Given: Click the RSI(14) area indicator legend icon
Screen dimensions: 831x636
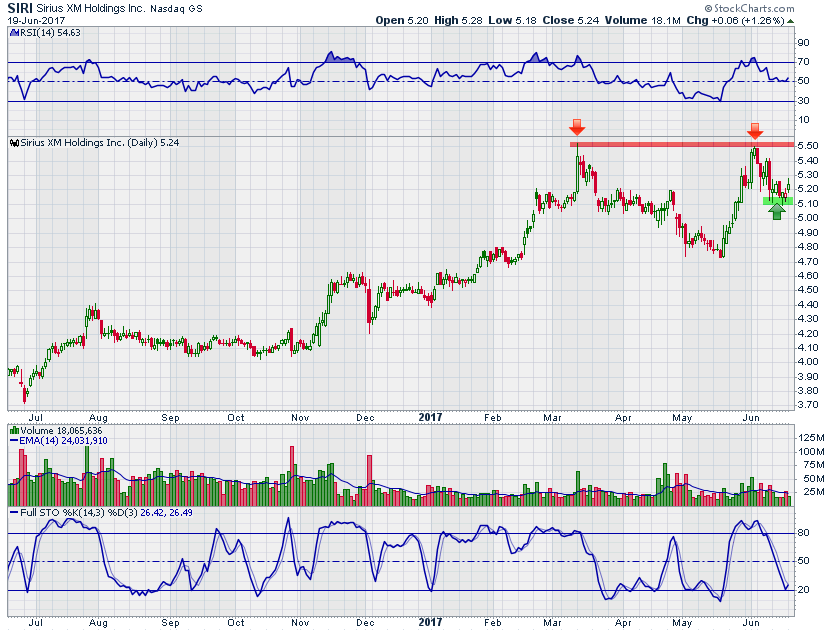Looking at the screenshot, I should [x=14, y=32].
